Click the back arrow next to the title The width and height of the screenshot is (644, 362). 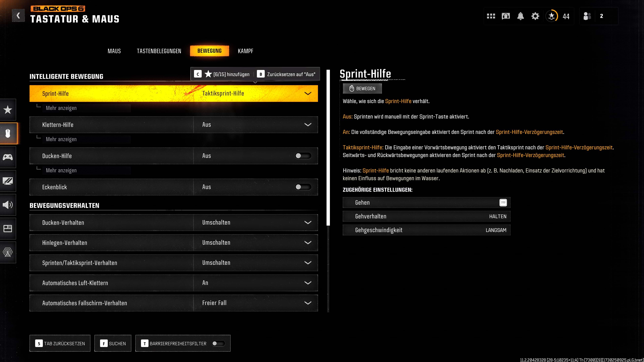[18, 15]
